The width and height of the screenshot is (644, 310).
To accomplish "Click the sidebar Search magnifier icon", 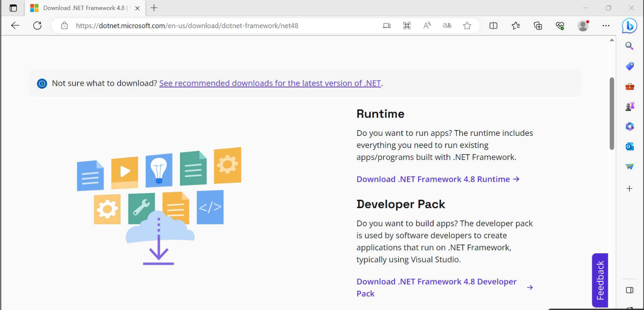I will (630, 46).
